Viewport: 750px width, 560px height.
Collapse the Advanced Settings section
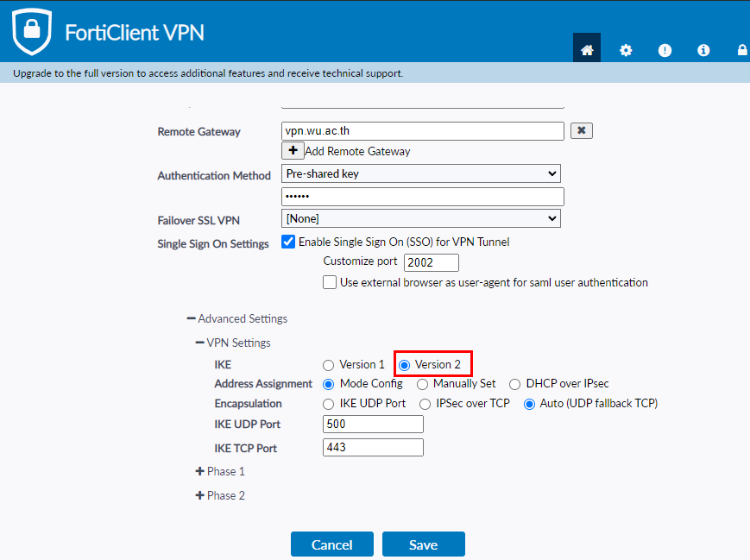point(236,318)
